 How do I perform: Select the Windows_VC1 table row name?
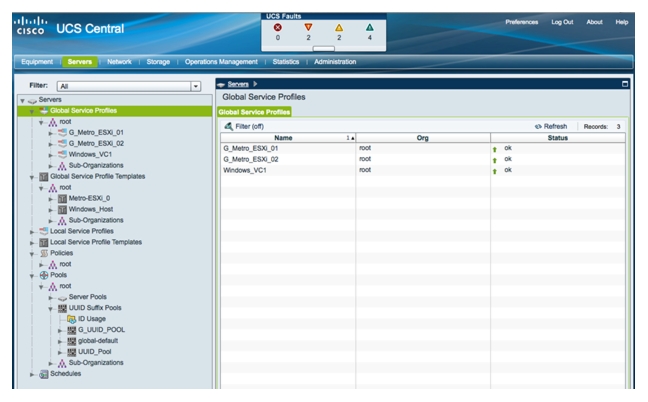pyautogui.click(x=245, y=170)
